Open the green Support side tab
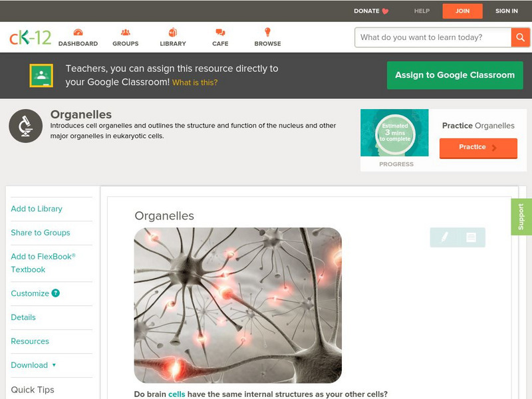This screenshot has width=532, height=399. (x=521, y=217)
